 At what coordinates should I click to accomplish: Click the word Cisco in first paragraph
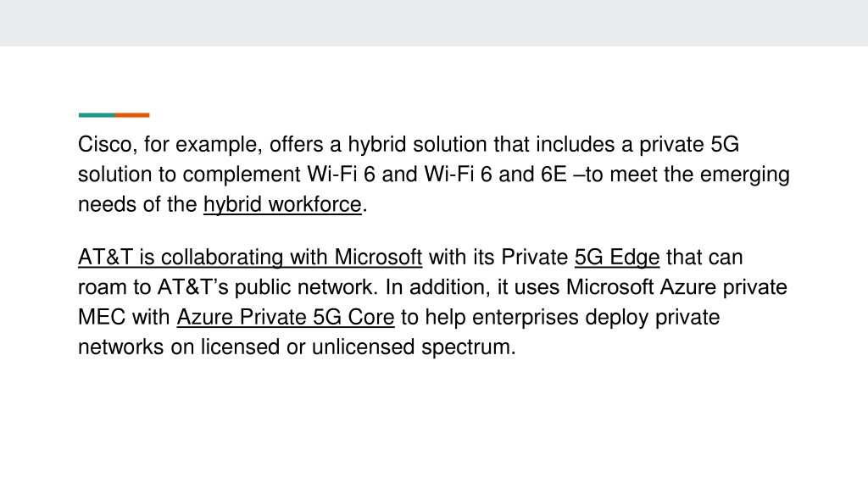tap(104, 144)
